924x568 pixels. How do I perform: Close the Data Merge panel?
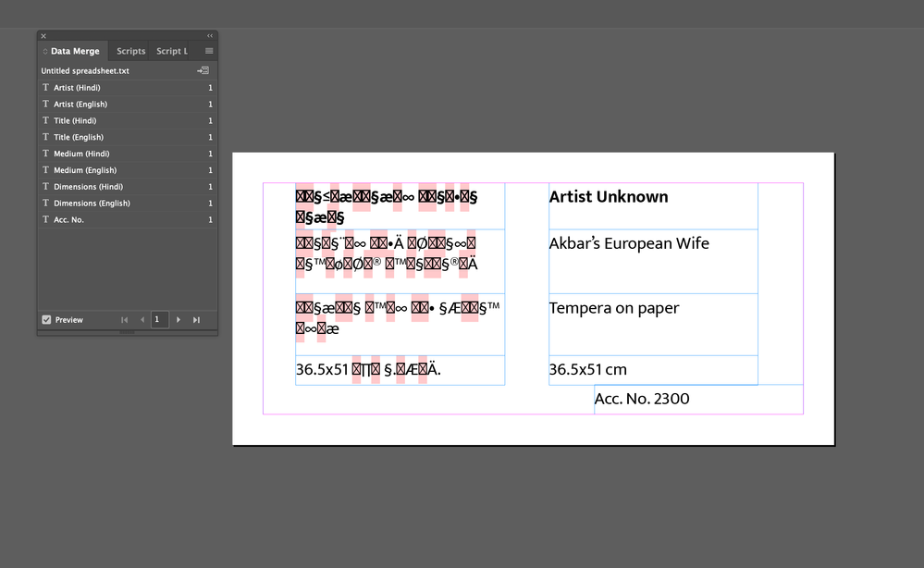pyautogui.click(x=43, y=36)
